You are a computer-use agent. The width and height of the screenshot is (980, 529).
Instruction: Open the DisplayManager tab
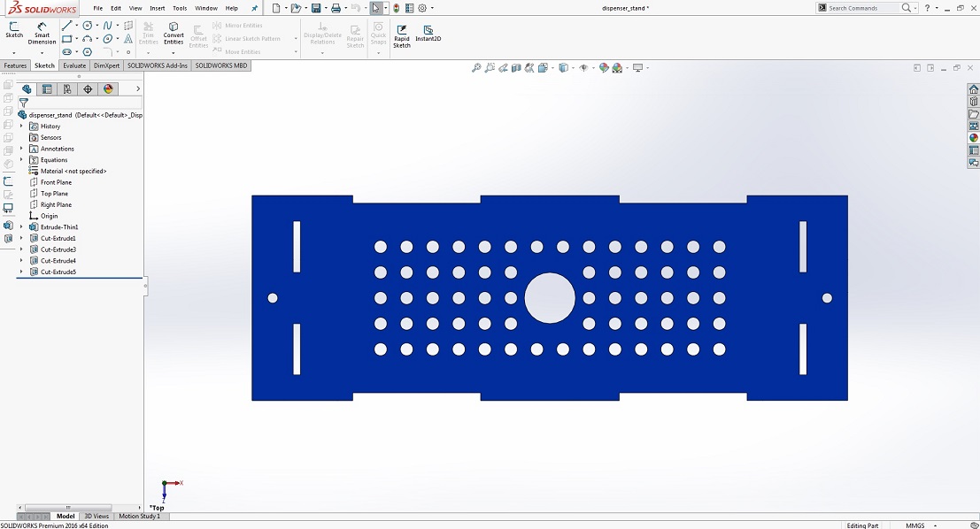click(x=108, y=89)
